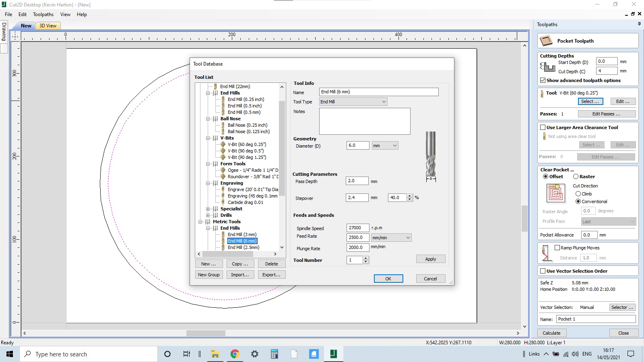Open the Help menu
644x362 pixels.
click(82, 14)
